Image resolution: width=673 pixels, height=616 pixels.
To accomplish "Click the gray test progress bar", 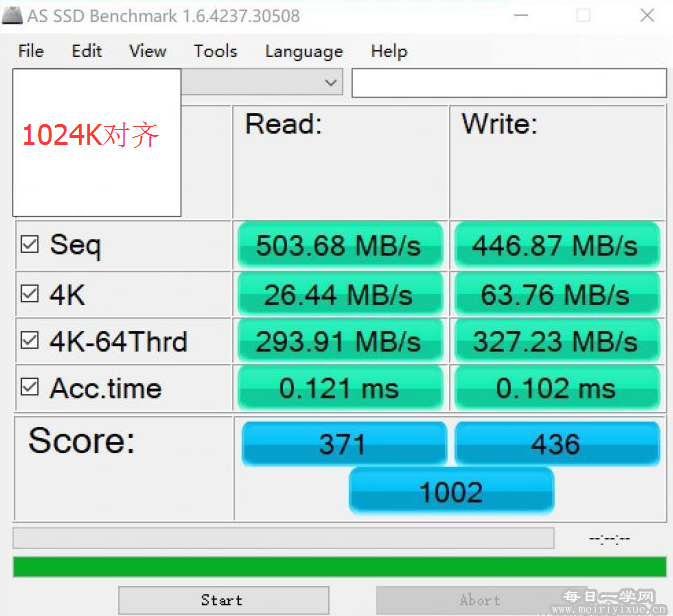I will [x=283, y=538].
